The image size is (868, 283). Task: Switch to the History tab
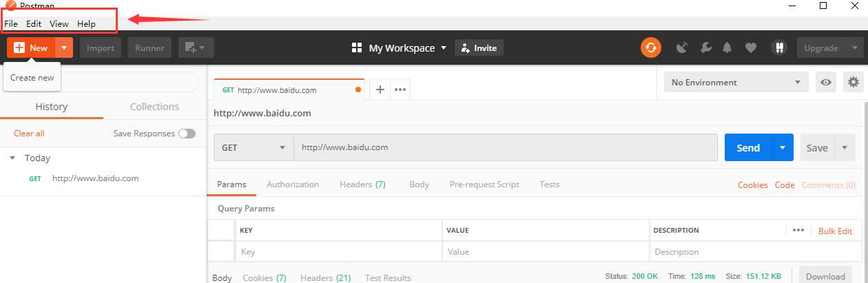point(52,107)
